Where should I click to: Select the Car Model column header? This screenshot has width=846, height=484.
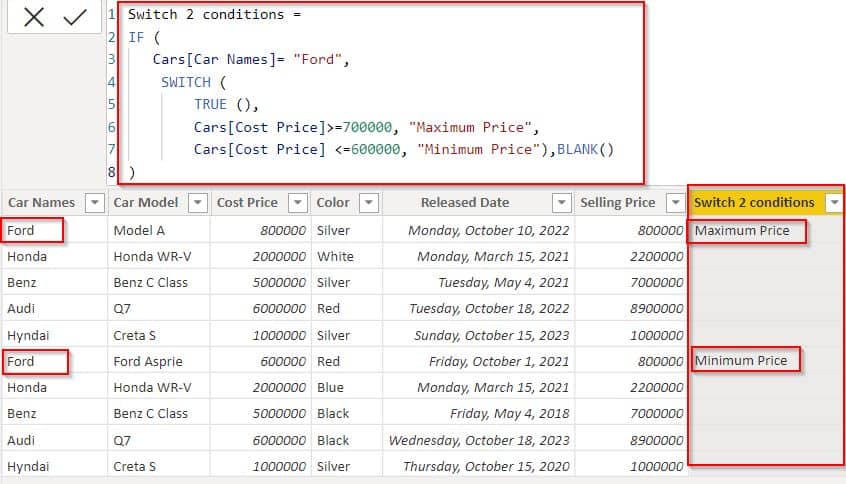click(146, 203)
